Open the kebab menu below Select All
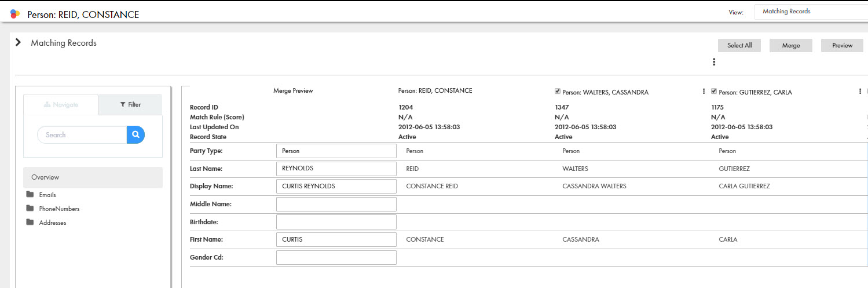The width and height of the screenshot is (868, 288). [x=714, y=62]
